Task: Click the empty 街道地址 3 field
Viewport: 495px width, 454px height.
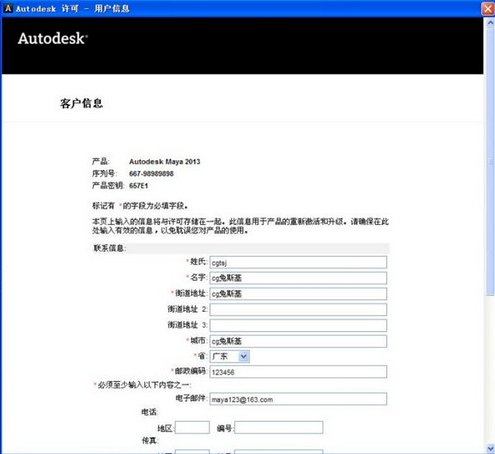Action: coord(298,325)
